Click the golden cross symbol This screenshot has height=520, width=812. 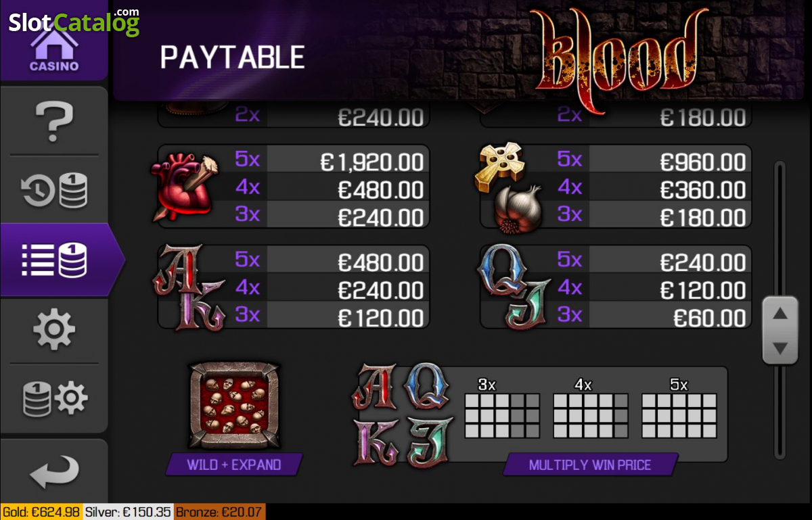[x=498, y=166]
